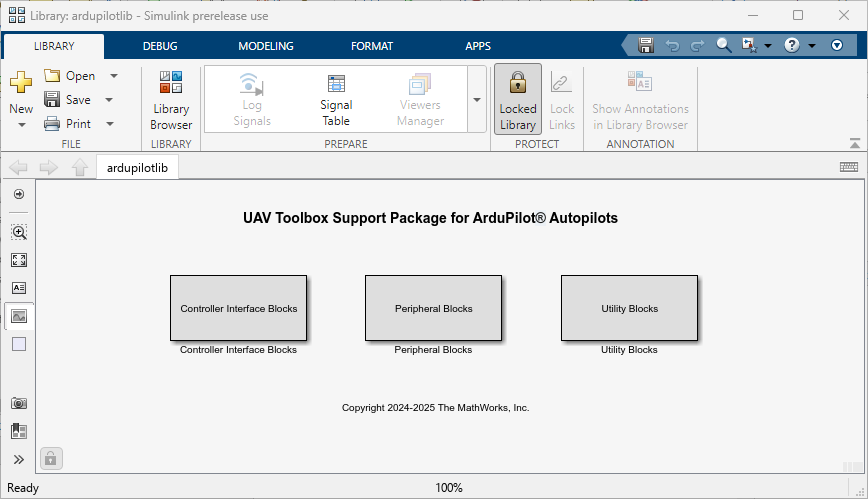This screenshot has height=499, width=868.
Task: Open the DEBUG ribbon tab
Action: (160, 46)
